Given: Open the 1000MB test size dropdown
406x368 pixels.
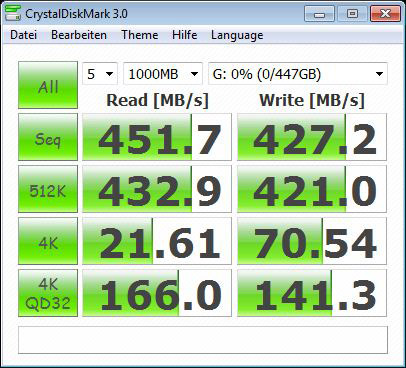Looking at the screenshot, I should 163,74.
